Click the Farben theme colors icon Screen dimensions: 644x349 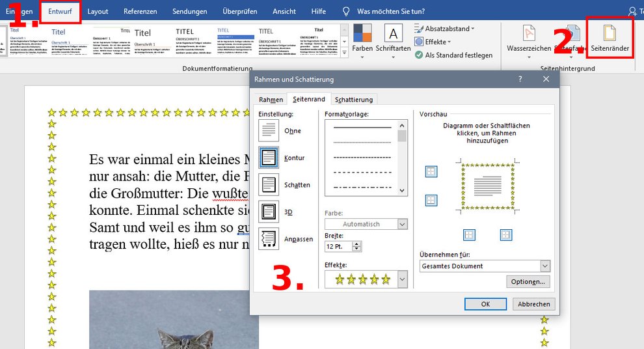362,34
